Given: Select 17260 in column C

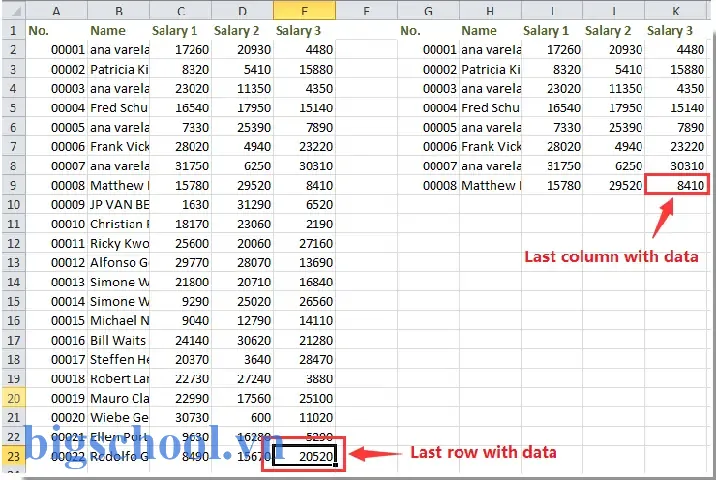Looking at the screenshot, I should pos(180,50).
